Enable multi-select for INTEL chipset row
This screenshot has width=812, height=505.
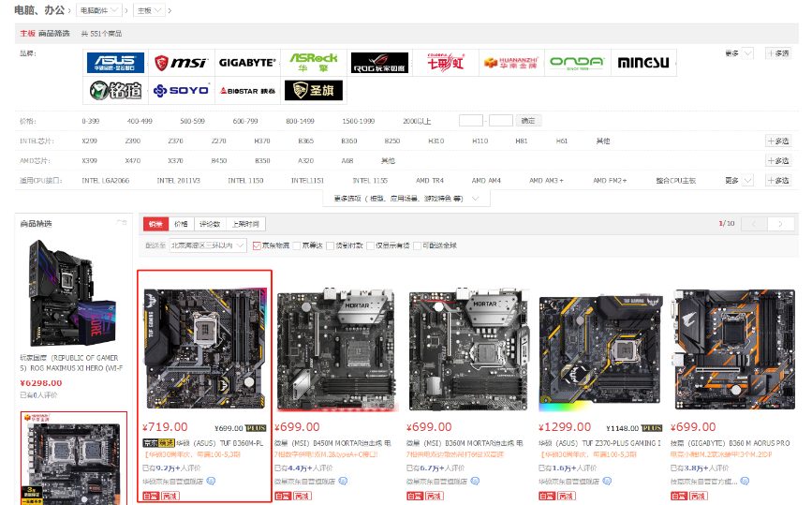[778, 141]
